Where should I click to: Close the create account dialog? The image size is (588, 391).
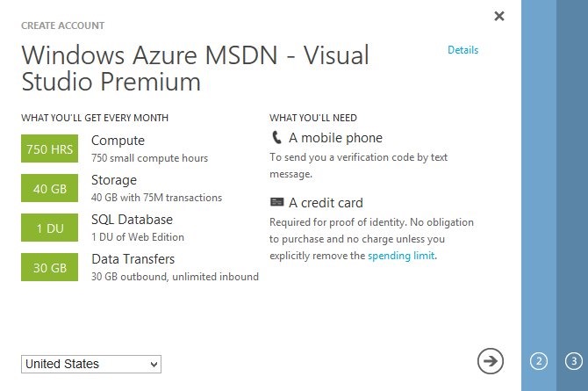499,16
